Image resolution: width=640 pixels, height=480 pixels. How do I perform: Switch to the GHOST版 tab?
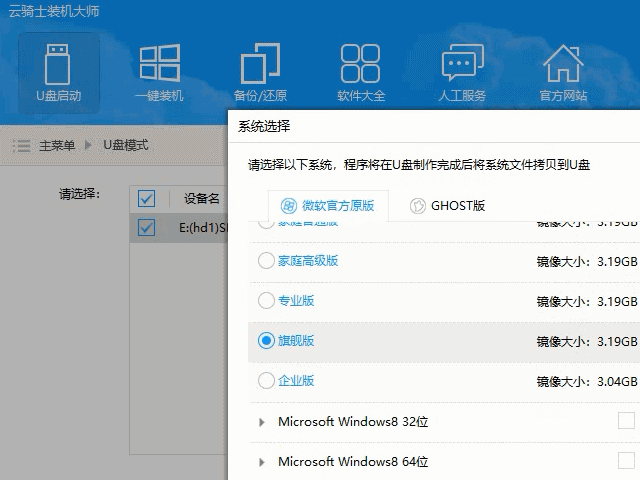tap(447, 206)
